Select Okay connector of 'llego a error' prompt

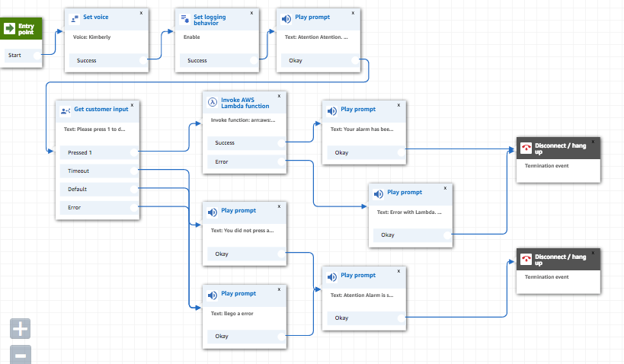click(x=281, y=336)
